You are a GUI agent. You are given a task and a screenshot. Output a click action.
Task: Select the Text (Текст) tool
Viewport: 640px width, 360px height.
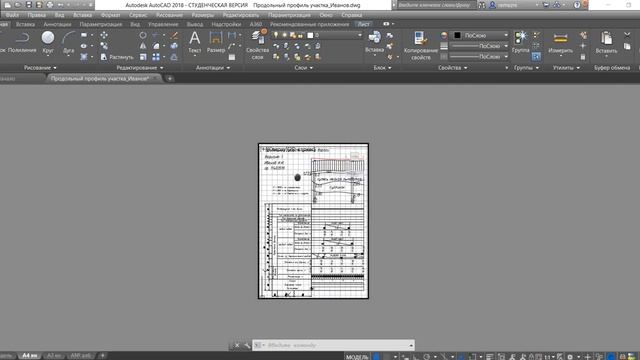point(195,42)
